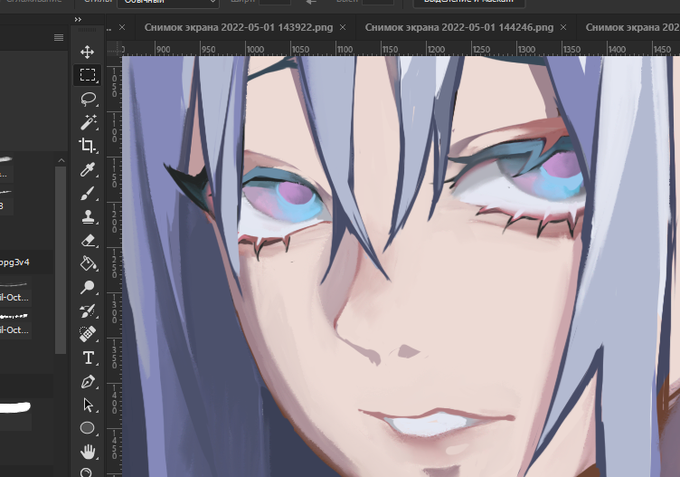680x477 pixels.
Task: Click the toolbar grip handle above Move tool
Action: pyautogui.click(x=87, y=30)
